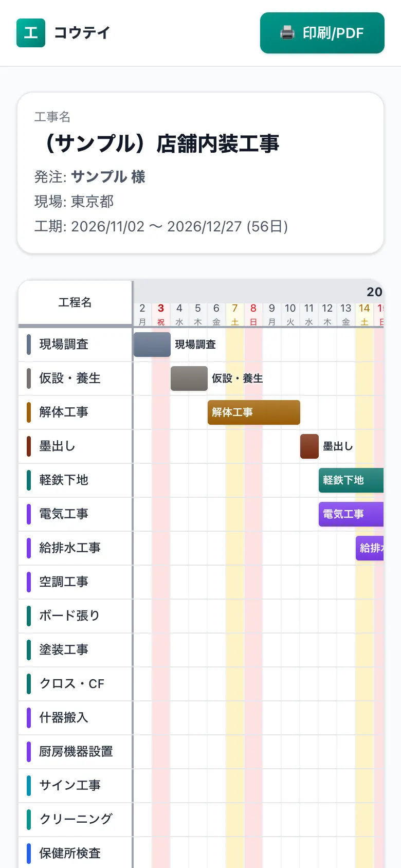The image size is (401, 868).
Task: Click the 現場調査 row in task list
Action: point(76,345)
